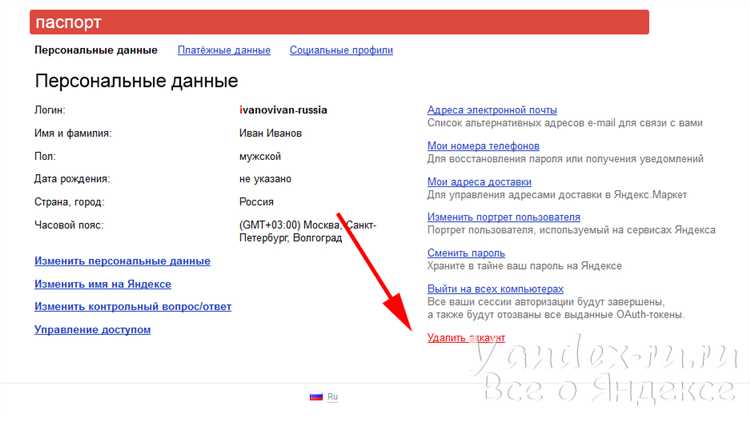
Task: Click the red Удалить аккаунт link
Action: tap(466, 338)
